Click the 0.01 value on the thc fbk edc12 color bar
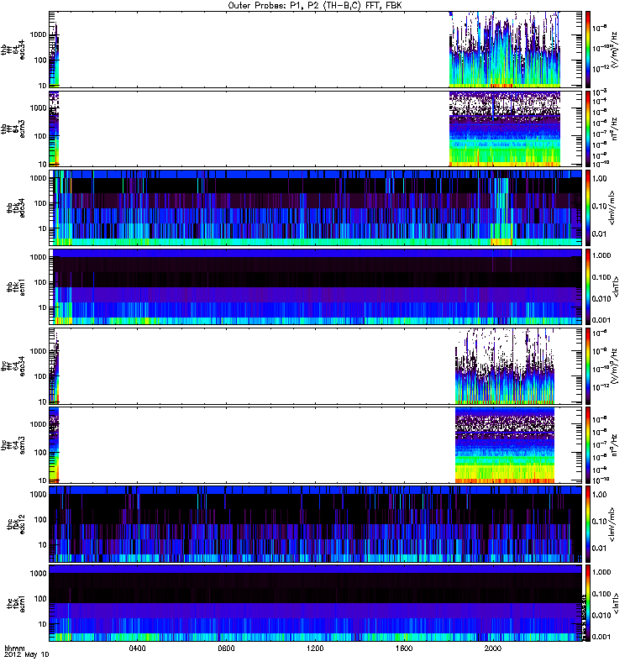The height and width of the screenshot is (672, 630). click(x=600, y=549)
